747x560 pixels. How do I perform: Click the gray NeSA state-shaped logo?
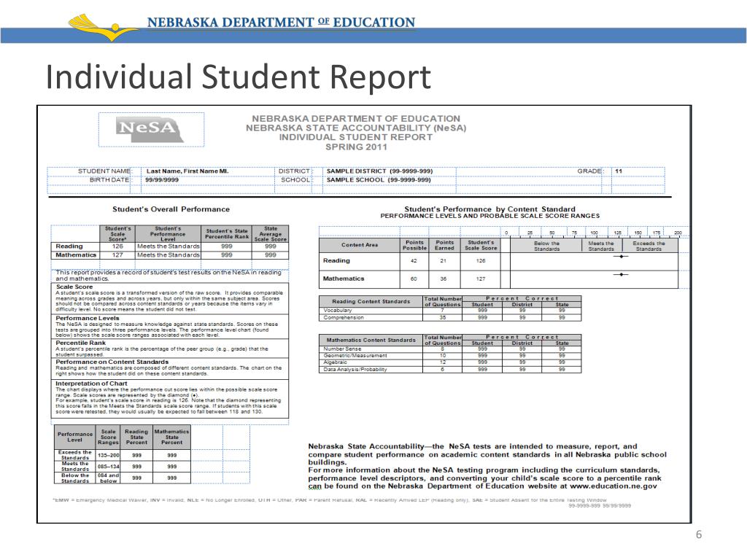[150, 130]
